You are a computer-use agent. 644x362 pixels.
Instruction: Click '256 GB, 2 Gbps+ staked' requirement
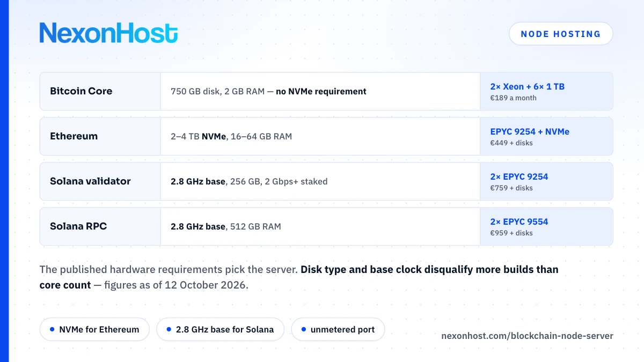pos(279,181)
